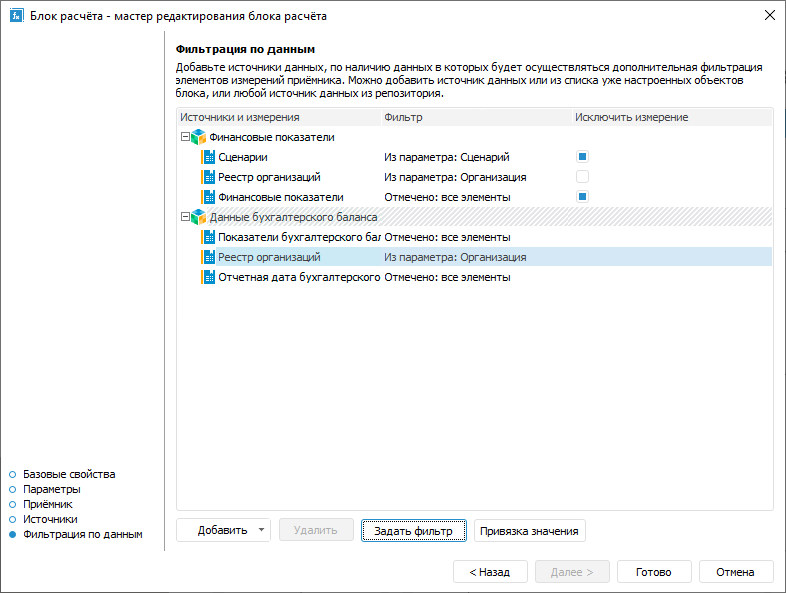
Task: Uncheck exclude dimension for Сценарии
Action: pyautogui.click(x=582, y=157)
